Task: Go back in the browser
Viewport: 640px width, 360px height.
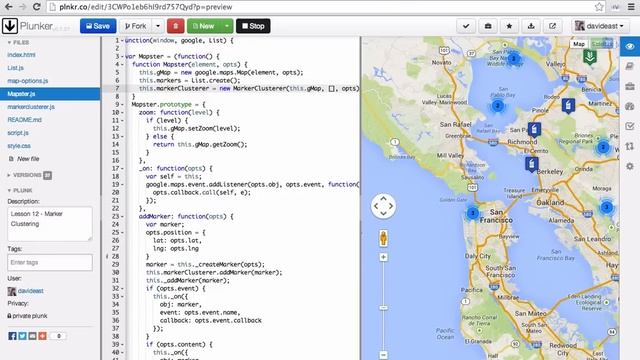Action: [x=8, y=7]
